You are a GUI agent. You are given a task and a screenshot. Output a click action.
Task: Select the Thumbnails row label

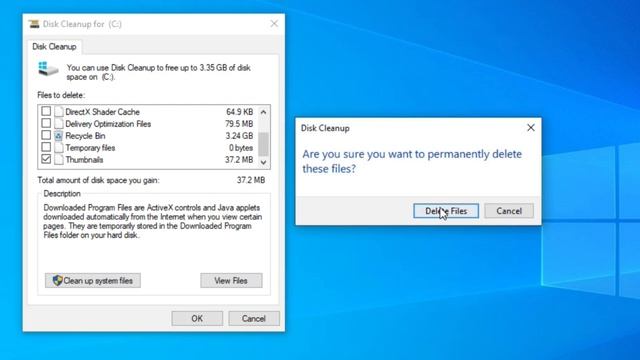[84, 160]
